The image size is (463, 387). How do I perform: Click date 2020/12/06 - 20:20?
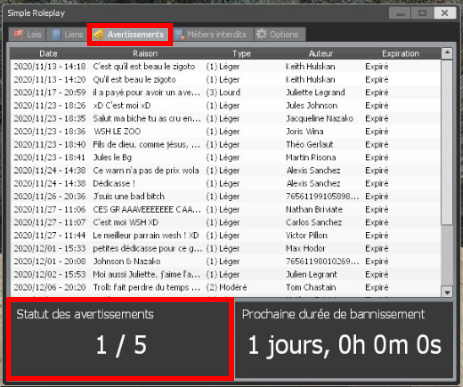click(x=50, y=287)
